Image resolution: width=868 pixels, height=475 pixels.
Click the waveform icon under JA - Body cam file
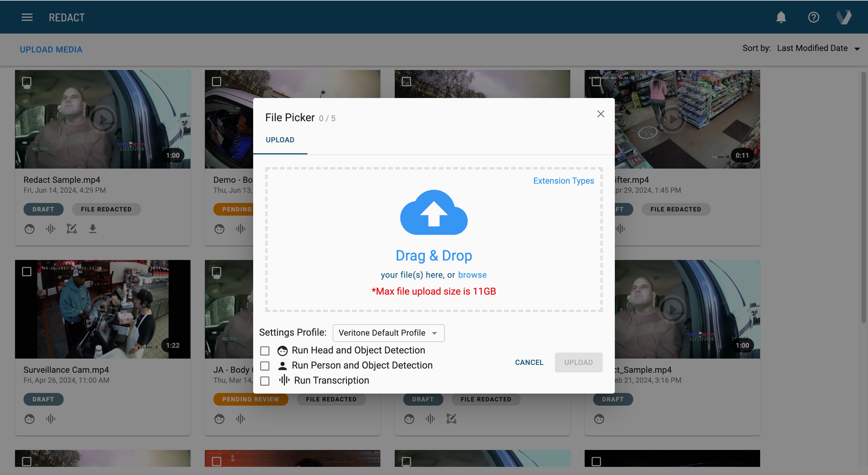click(240, 419)
